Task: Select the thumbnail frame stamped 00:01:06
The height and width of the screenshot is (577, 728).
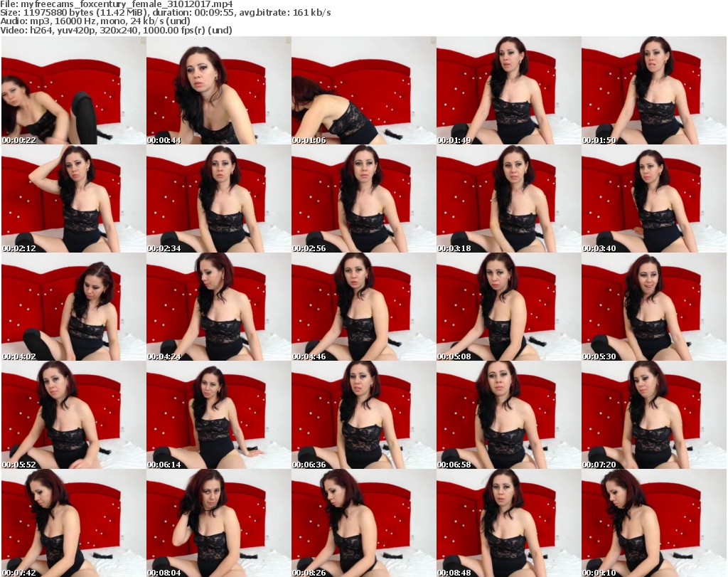Action: pyautogui.click(x=363, y=90)
